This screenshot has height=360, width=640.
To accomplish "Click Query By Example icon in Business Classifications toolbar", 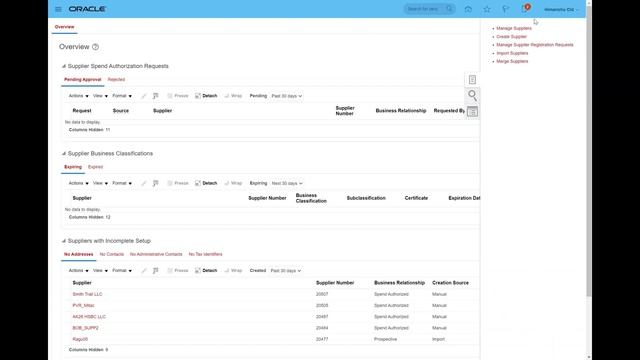I will click(156, 183).
